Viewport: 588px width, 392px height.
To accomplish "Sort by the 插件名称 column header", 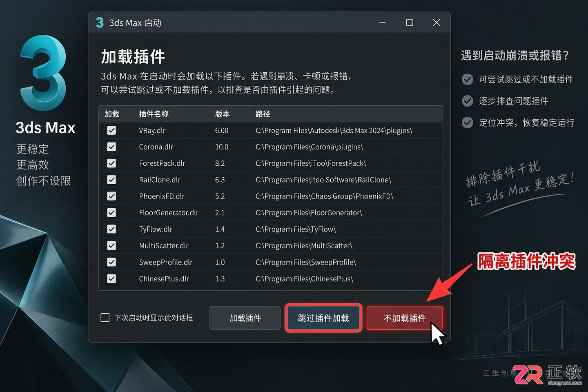I will point(154,114).
